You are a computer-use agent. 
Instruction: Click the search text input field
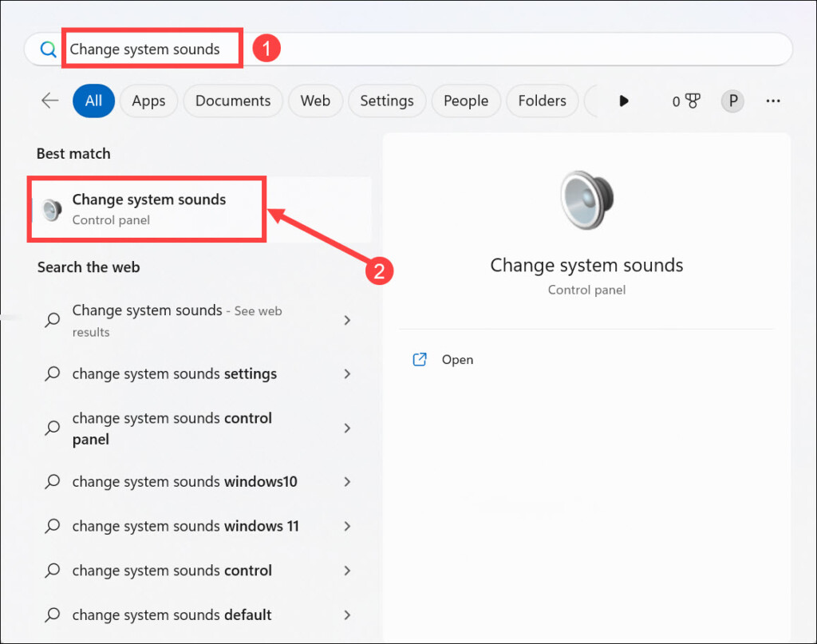tap(479, 49)
